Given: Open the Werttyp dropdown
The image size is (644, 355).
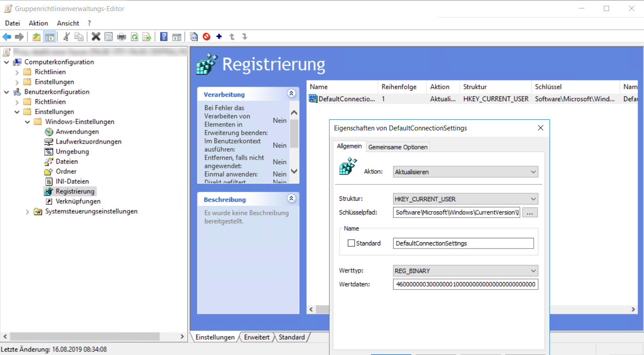Looking at the screenshot, I should (x=466, y=271).
